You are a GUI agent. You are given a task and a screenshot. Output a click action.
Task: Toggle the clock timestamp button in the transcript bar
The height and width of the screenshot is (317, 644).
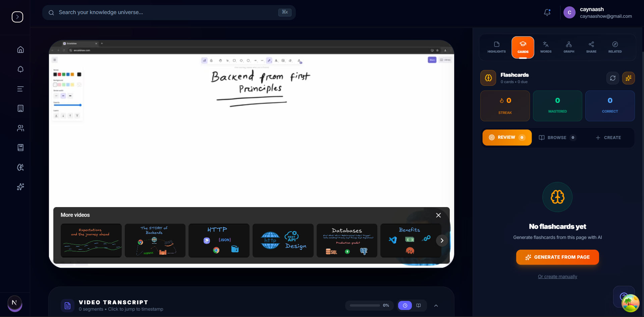point(405,305)
